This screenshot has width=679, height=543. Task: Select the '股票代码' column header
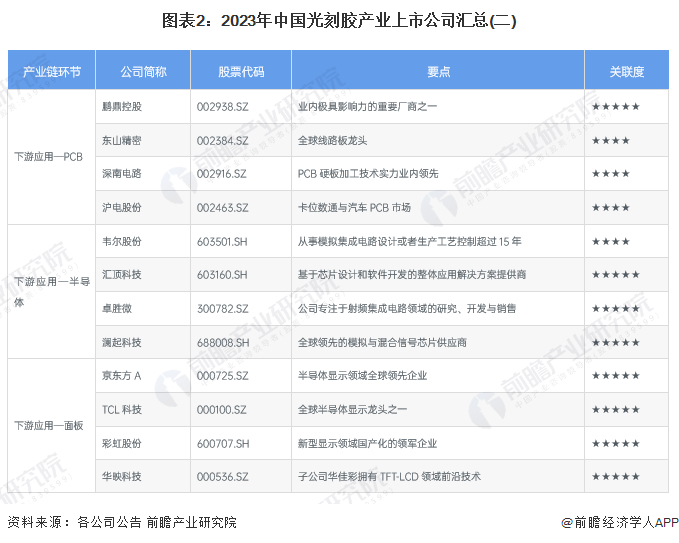241,71
